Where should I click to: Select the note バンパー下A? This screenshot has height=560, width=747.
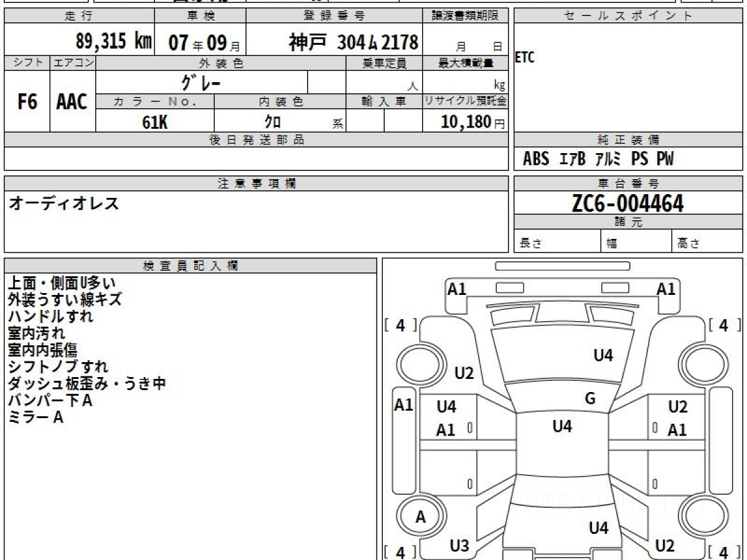(50, 401)
